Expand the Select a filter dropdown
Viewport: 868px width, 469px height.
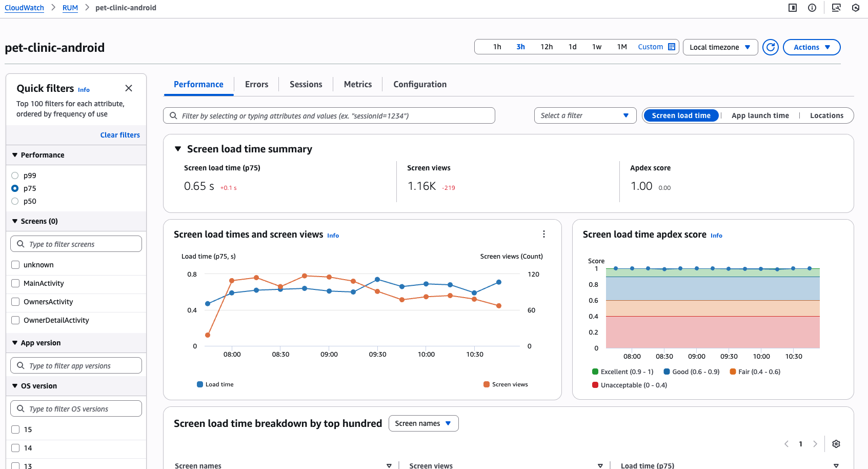coord(584,115)
